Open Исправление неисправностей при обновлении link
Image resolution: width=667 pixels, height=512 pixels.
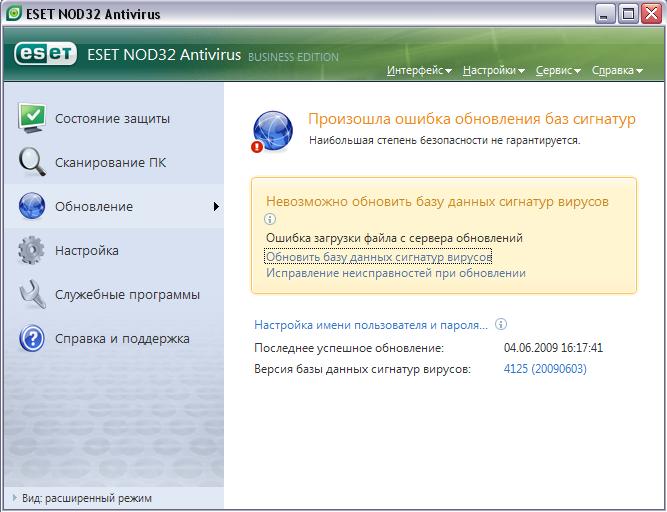click(x=396, y=273)
